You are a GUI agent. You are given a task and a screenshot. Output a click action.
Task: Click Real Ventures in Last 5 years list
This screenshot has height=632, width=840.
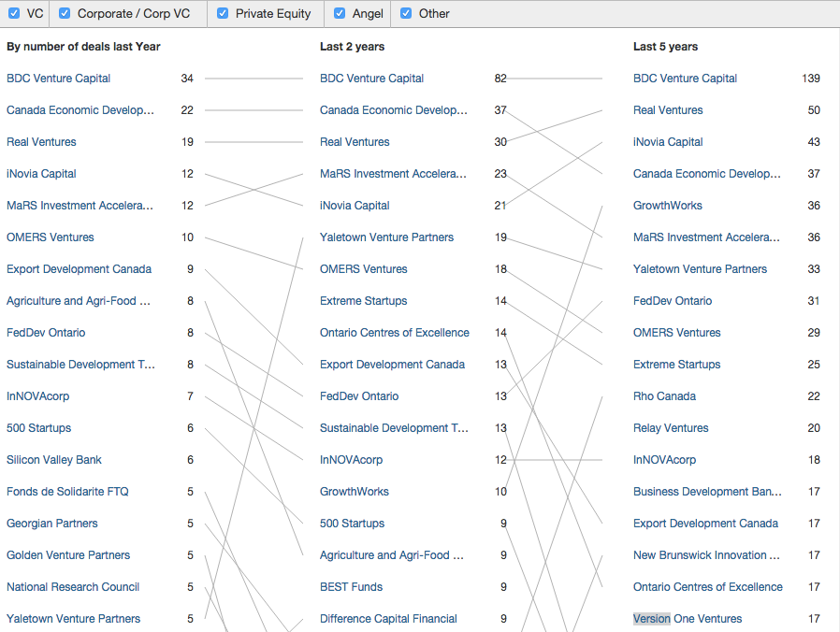click(668, 110)
